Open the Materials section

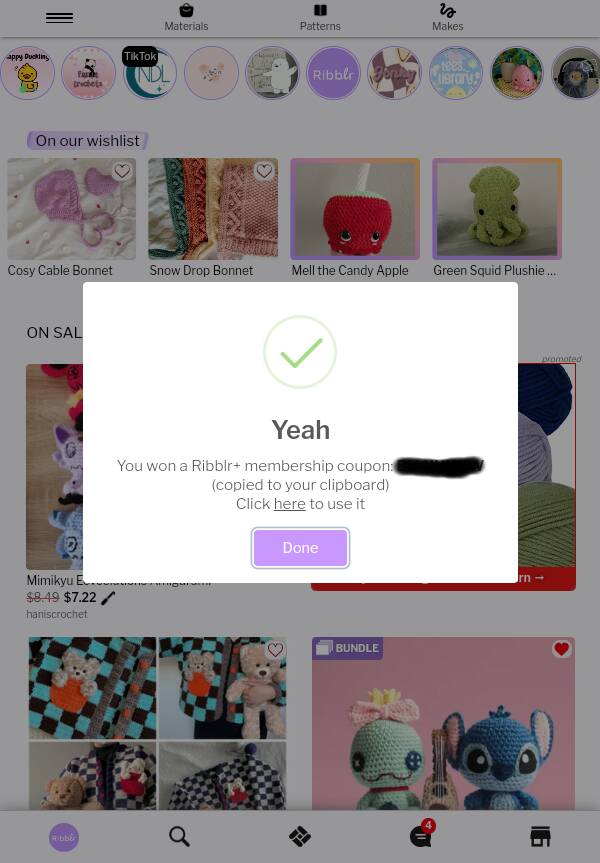tap(186, 18)
